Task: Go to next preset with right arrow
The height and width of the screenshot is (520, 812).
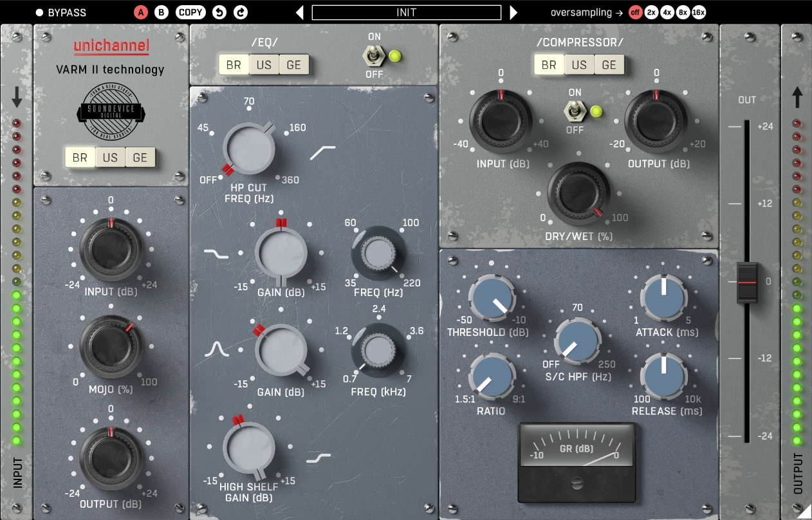Action: tap(513, 12)
